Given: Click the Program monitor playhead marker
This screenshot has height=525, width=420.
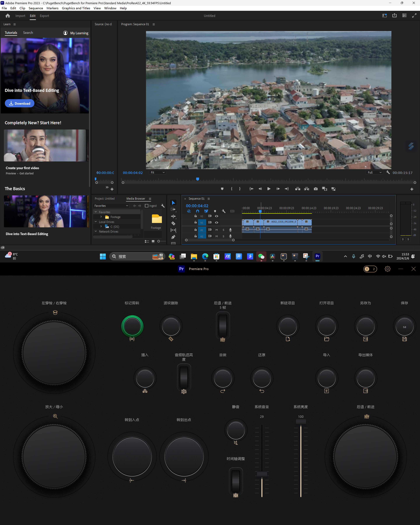Looking at the screenshot, I should click(197, 179).
